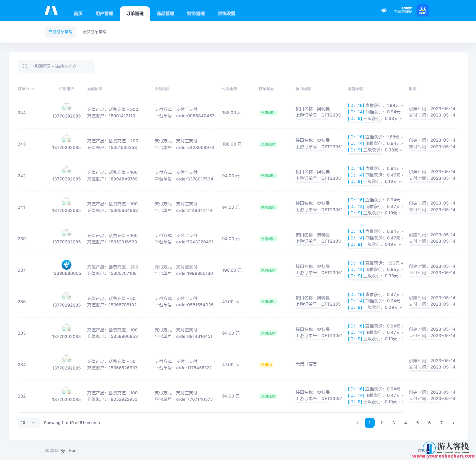Click the previous page left arrow
The height and width of the screenshot is (460, 476).
pos(358,423)
